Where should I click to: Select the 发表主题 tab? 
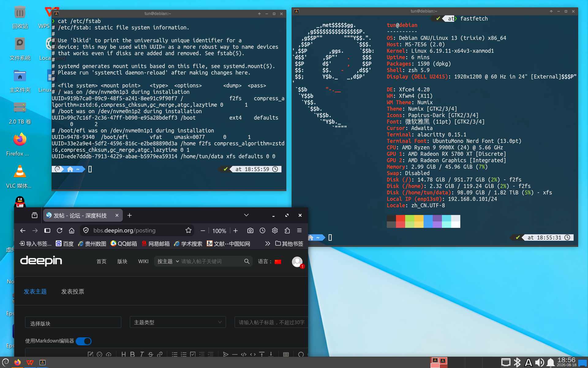(x=35, y=291)
